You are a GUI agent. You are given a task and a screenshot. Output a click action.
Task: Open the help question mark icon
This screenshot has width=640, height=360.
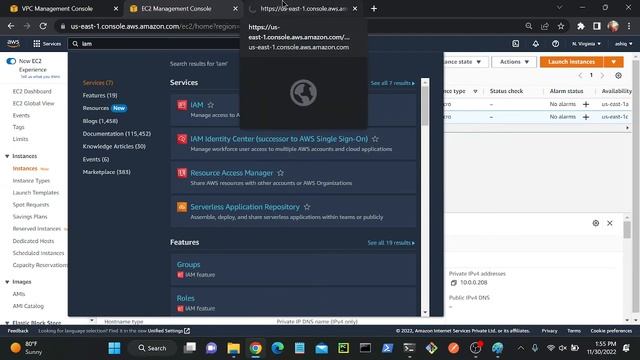coord(556,44)
